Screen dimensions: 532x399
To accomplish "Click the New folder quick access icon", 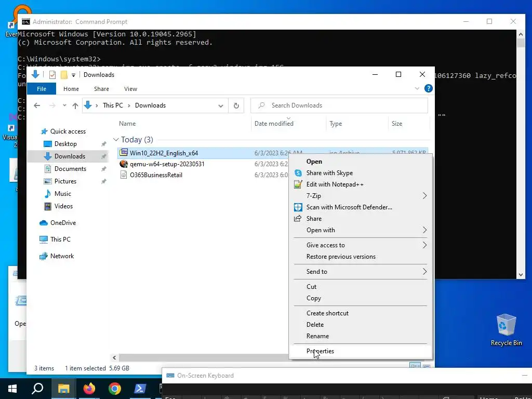I will pos(64,75).
